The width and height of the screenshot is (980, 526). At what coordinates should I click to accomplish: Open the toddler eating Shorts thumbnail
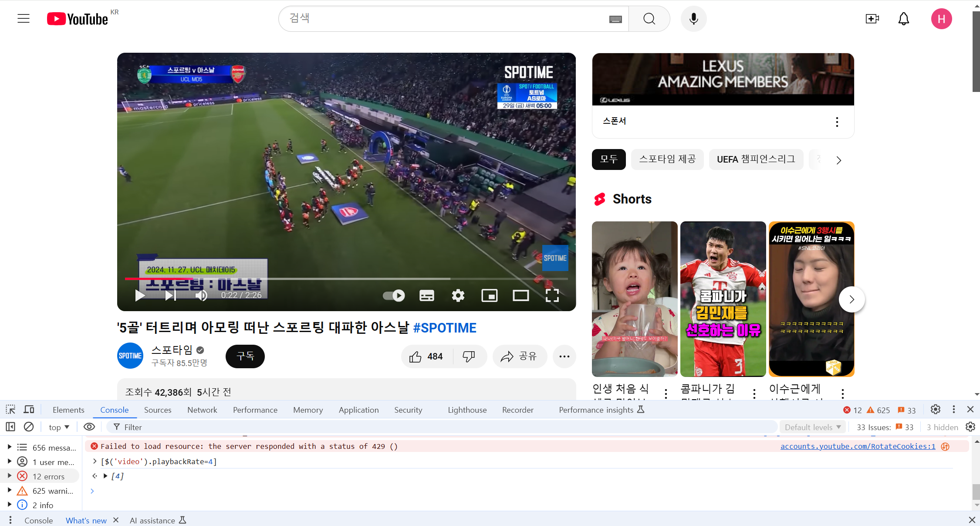pos(635,299)
